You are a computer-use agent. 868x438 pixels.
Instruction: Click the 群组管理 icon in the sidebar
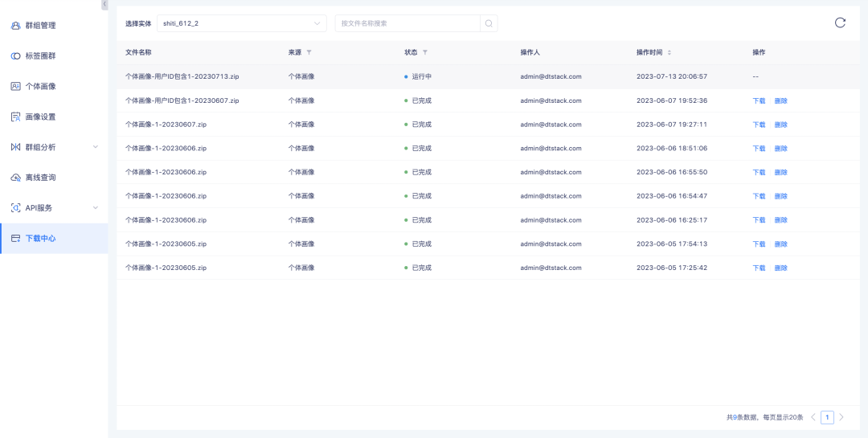coord(15,26)
